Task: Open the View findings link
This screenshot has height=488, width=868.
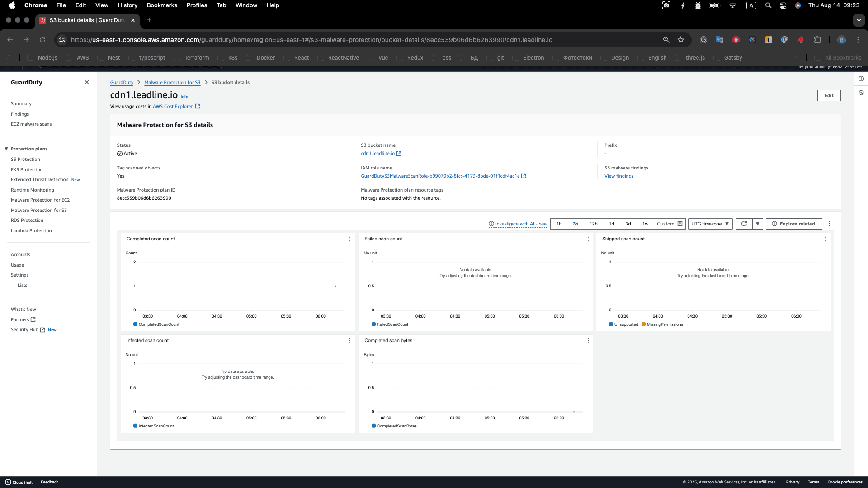Action: click(618, 176)
